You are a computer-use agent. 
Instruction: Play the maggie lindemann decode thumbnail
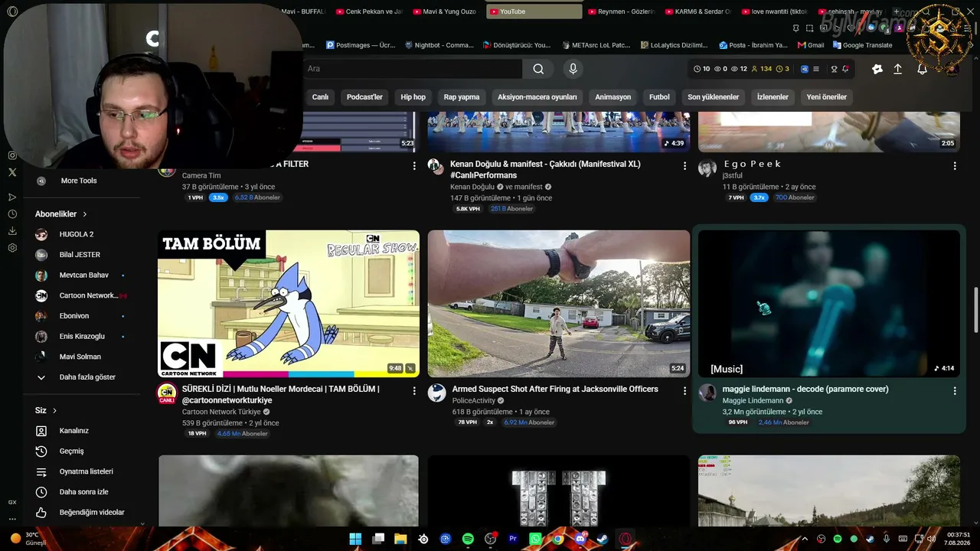pyautogui.click(x=829, y=304)
